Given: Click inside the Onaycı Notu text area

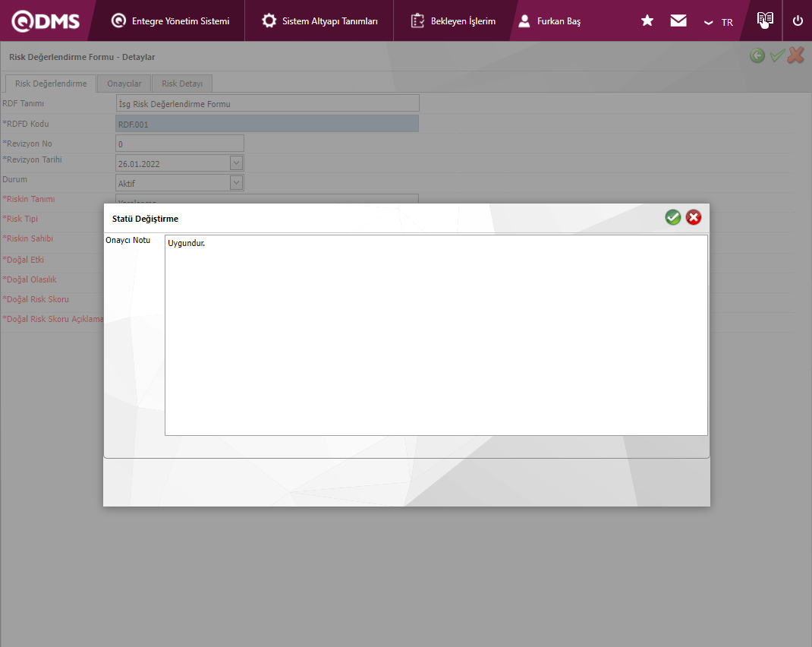Looking at the screenshot, I should (436, 335).
